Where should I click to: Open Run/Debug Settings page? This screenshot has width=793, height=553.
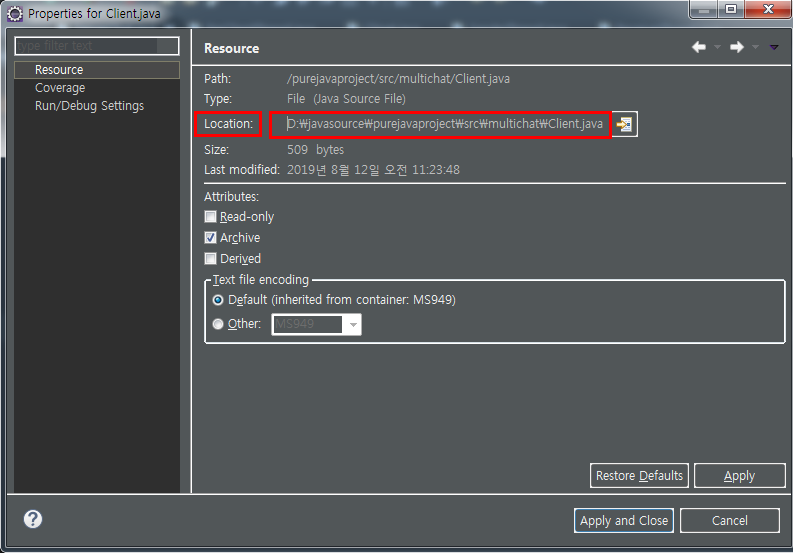[x=90, y=106]
